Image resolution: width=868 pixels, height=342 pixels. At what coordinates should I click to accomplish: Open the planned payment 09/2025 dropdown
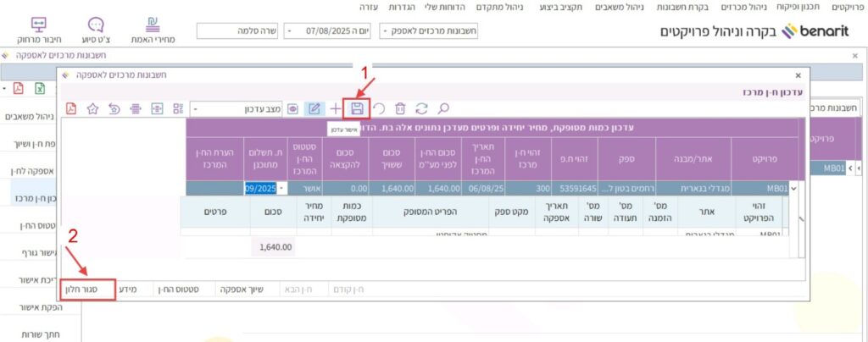click(x=281, y=188)
